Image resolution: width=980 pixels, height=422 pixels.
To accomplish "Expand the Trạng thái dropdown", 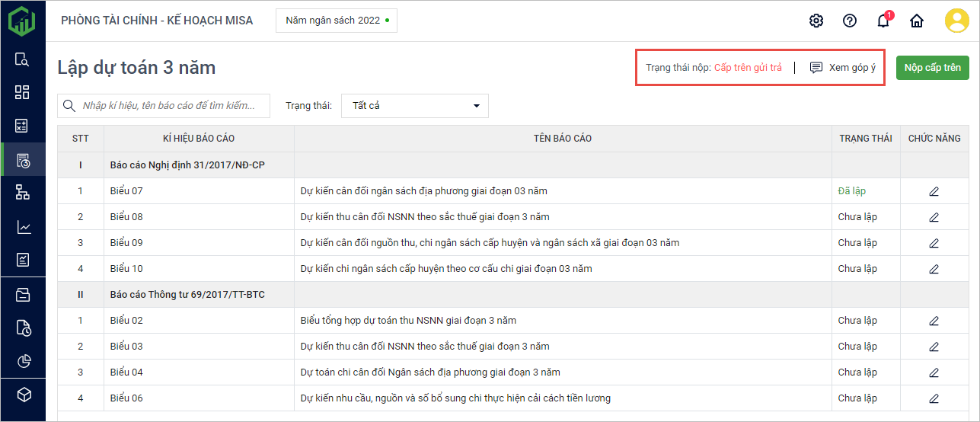I will [415, 106].
